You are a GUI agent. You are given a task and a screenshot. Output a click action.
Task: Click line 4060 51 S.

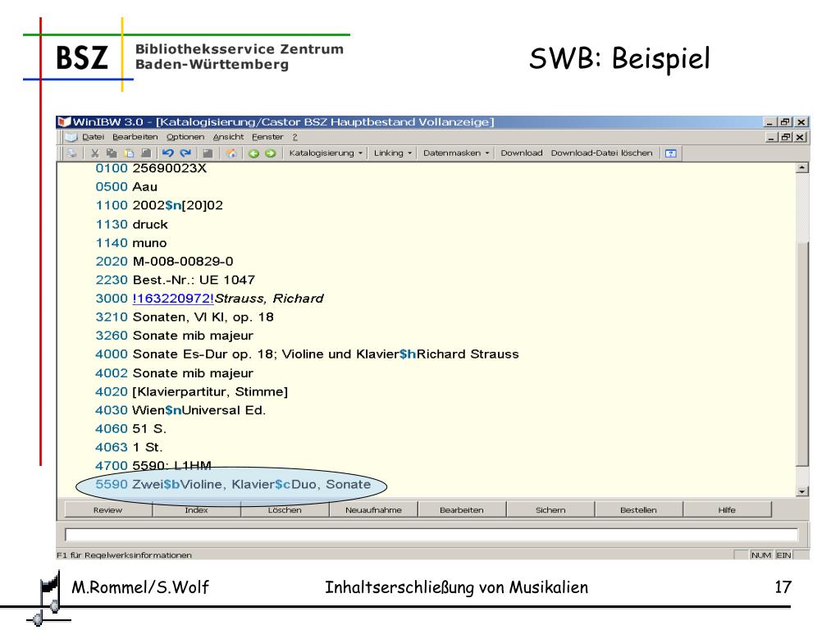131,429
